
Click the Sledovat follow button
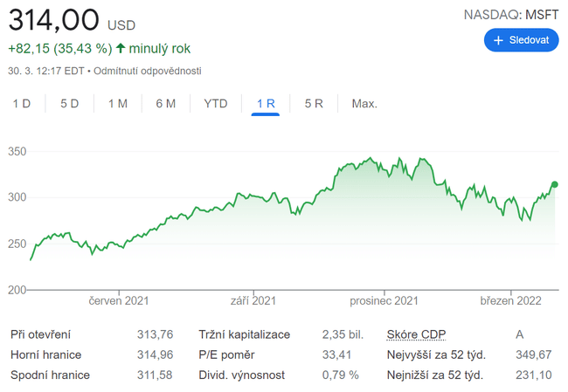point(521,40)
